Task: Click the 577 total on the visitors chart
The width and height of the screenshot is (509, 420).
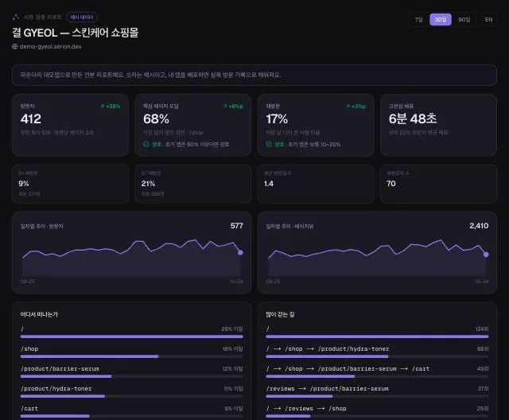Action: coord(237,226)
